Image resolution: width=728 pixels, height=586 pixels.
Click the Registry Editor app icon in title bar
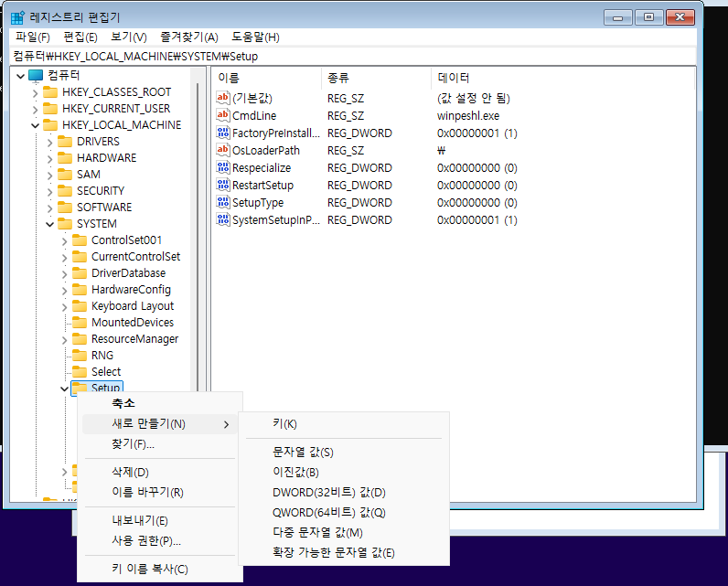click(x=17, y=17)
